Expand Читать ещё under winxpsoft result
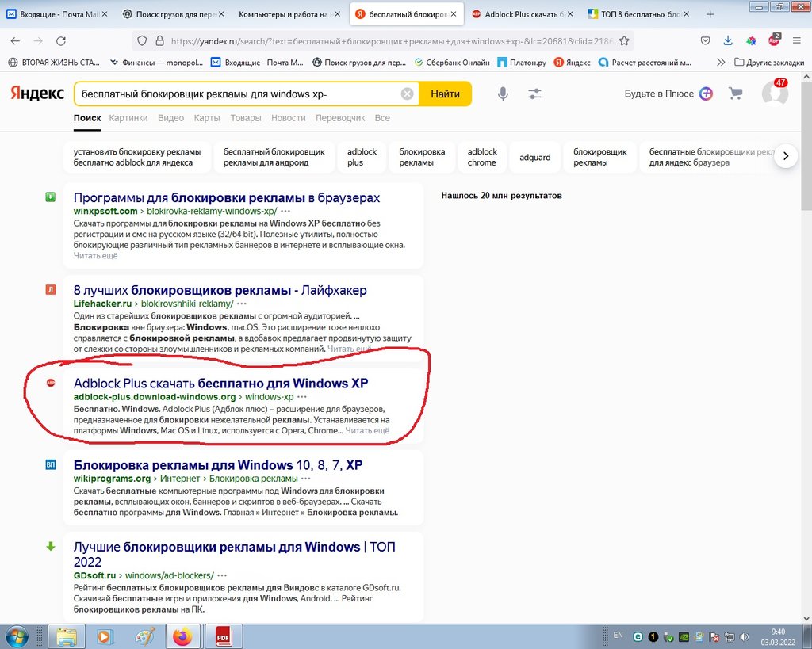Viewport: 812px width, 649px height. 95,256
